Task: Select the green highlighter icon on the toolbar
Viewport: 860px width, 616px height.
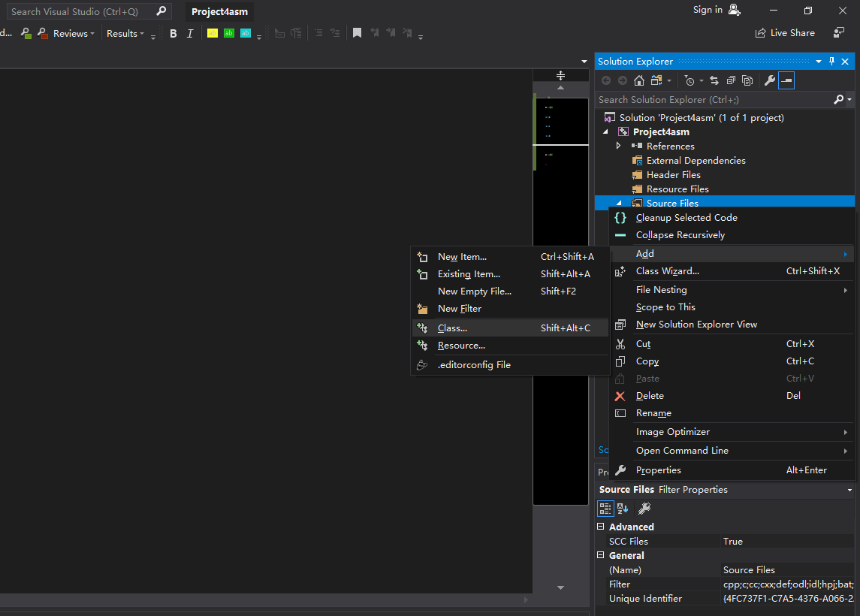Action: click(x=229, y=33)
